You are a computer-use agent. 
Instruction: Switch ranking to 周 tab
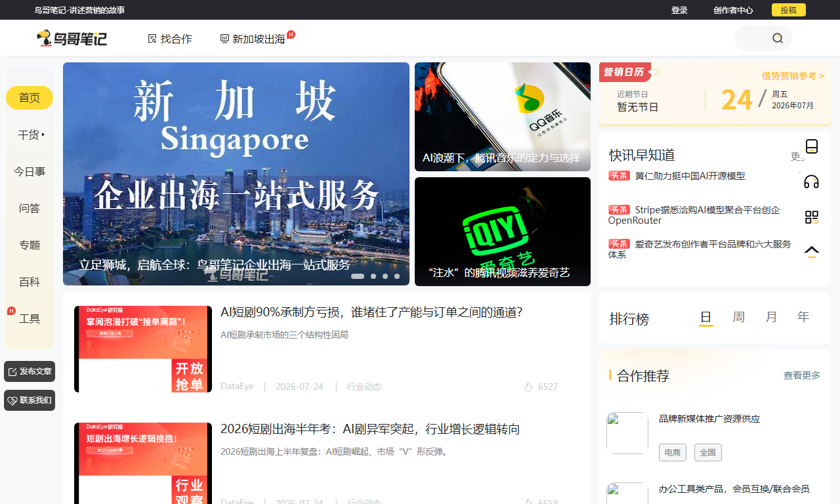point(739,317)
